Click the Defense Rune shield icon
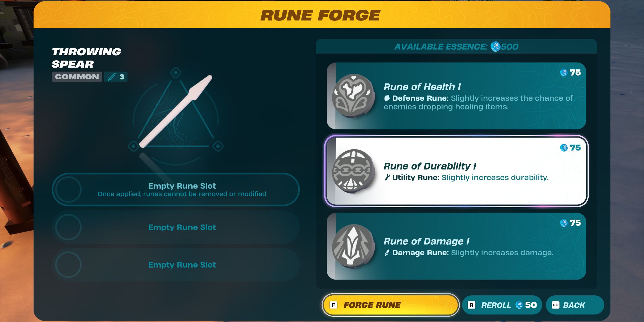644x322 pixels. (x=384, y=98)
